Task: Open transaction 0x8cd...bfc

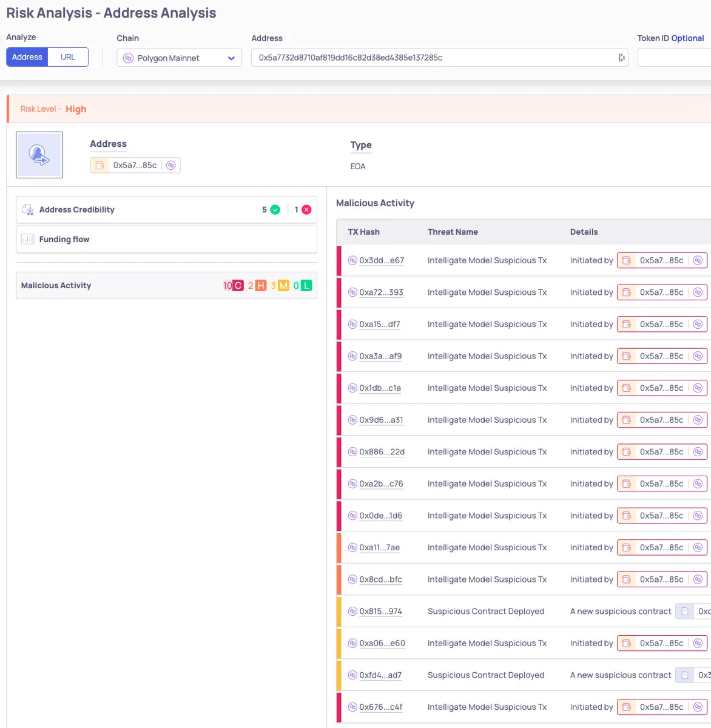Action: (x=380, y=579)
